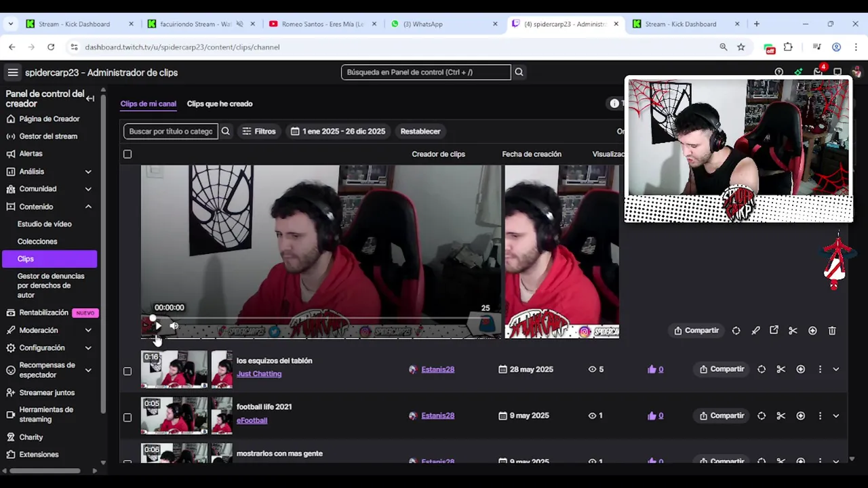This screenshot has width=868, height=488.
Task: Click the circled-star icon for football life 2021 clip
Action: (x=800, y=415)
